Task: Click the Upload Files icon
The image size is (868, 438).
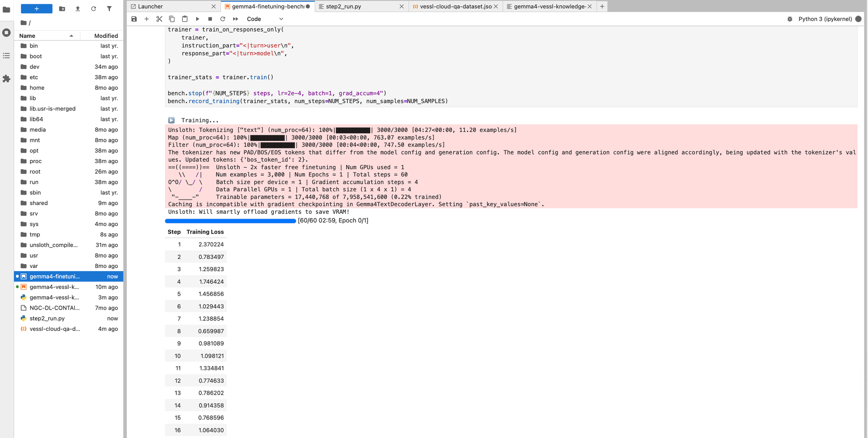Action: click(x=78, y=9)
